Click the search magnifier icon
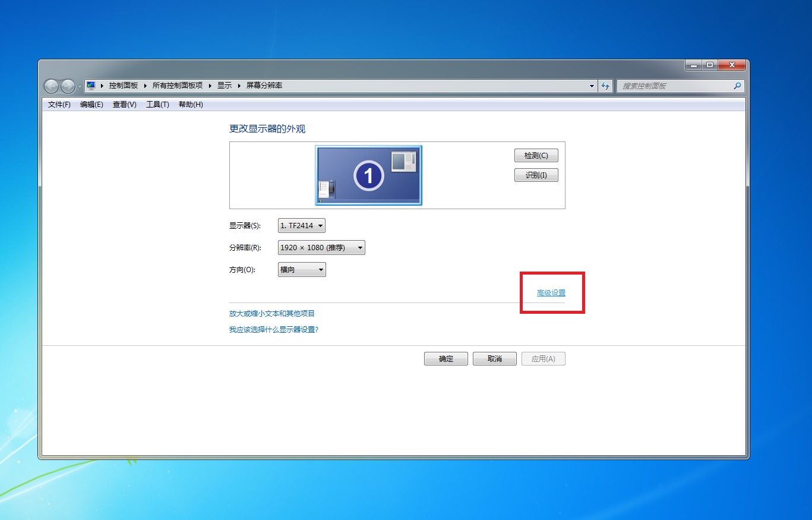Screen dimensions: 812x520 pyautogui.click(x=738, y=86)
